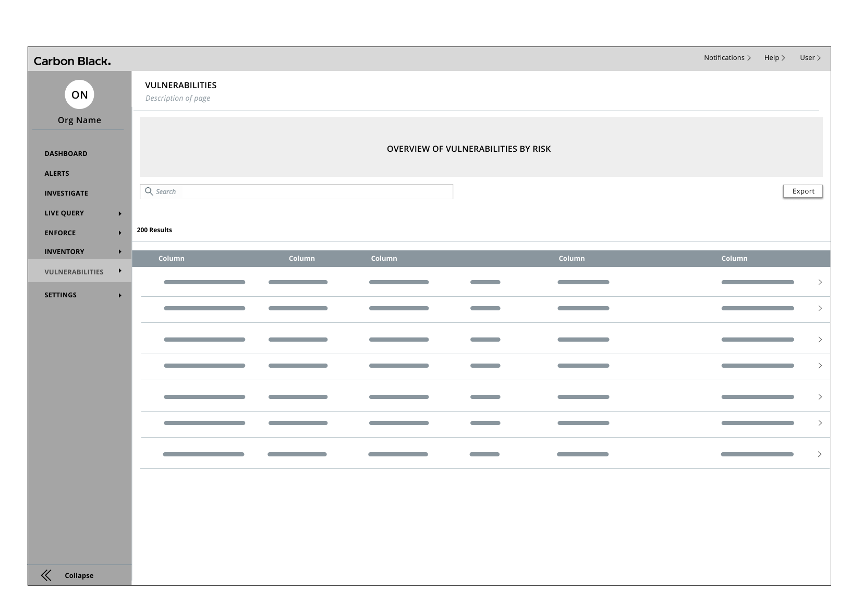Expand the Enforce submenu arrow

(x=120, y=233)
